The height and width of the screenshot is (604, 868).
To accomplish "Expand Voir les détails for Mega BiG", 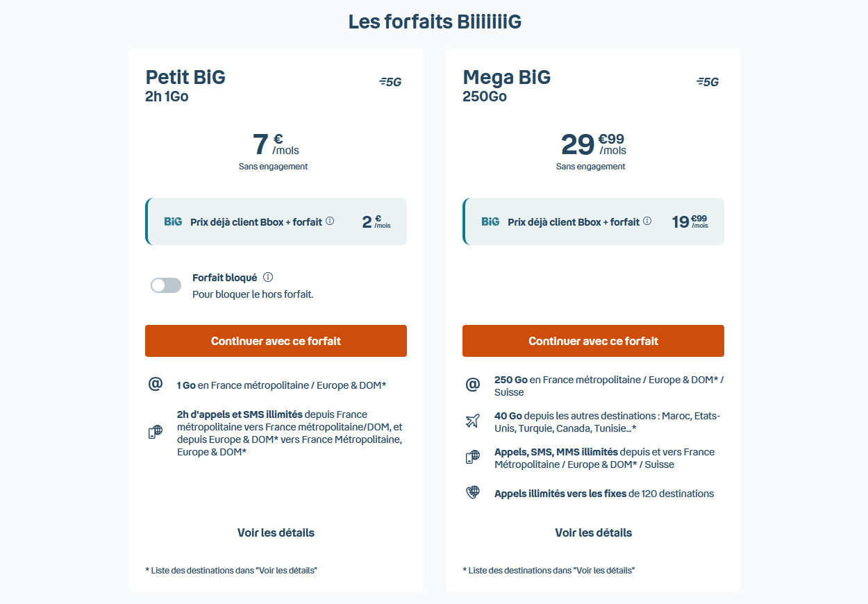I will pos(593,532).
